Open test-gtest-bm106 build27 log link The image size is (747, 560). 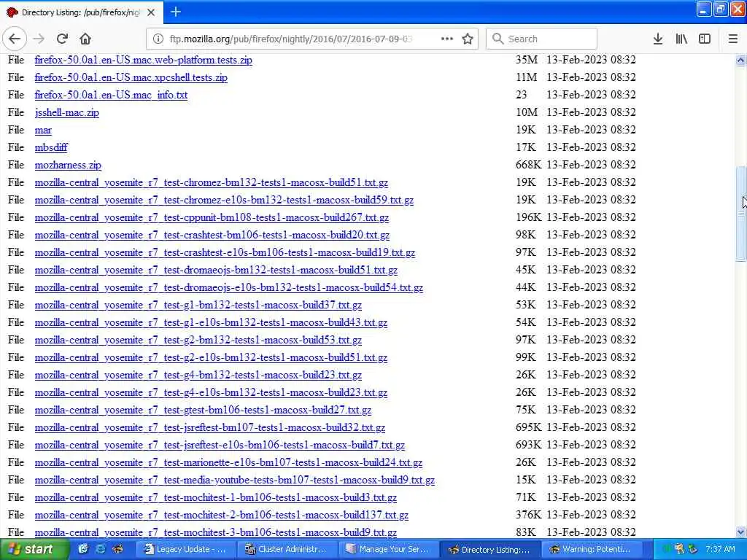tap(203, 410)
